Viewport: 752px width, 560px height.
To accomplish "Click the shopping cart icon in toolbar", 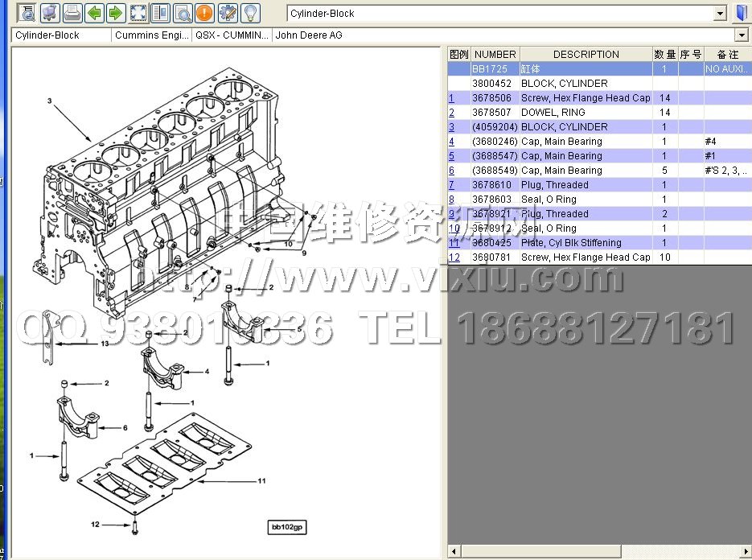I will point(51,13).
